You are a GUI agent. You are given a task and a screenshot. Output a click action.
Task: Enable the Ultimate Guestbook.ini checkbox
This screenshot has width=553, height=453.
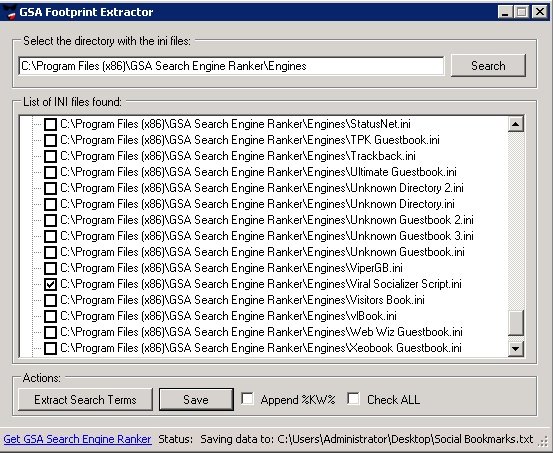click(50, 172)
